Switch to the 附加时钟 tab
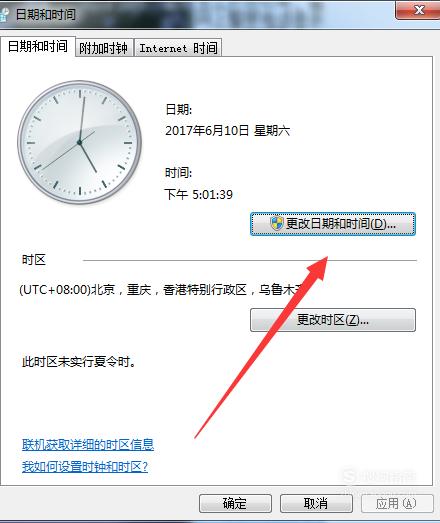440x523 pixels. pos(104,48)
